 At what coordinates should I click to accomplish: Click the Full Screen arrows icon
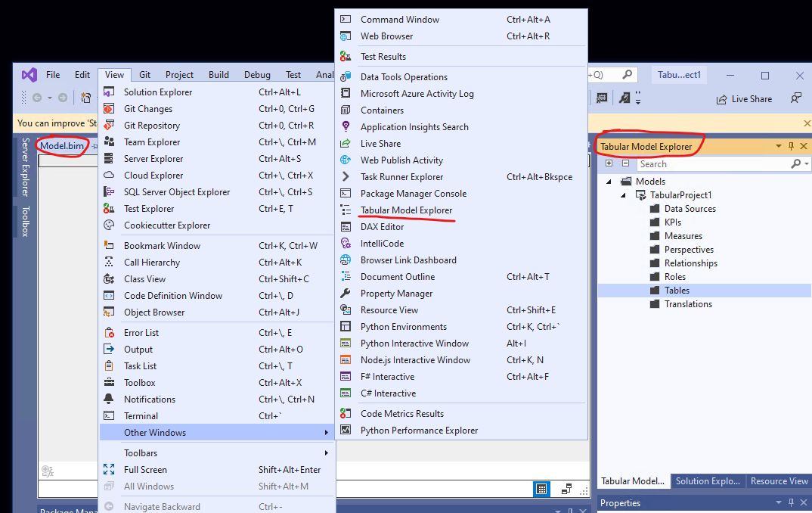[x=109, y=469]
